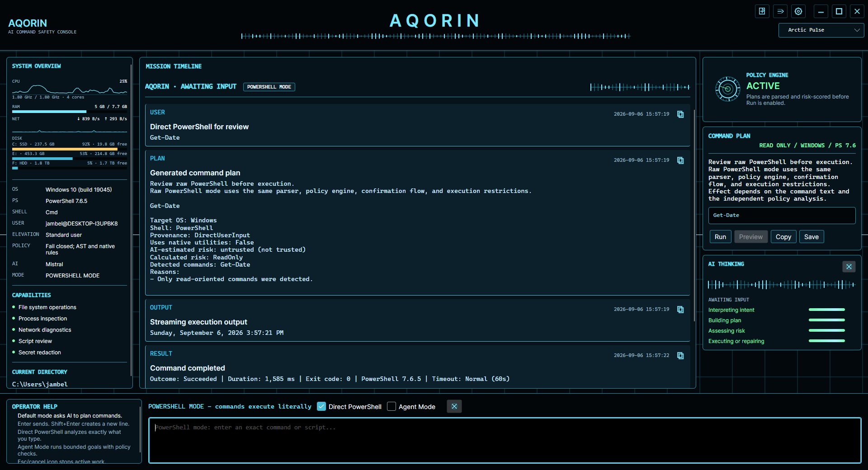This screenshot has height=470, width=868.
Task: Click the AQORIN logo text at top left
Action: [28, 23]
